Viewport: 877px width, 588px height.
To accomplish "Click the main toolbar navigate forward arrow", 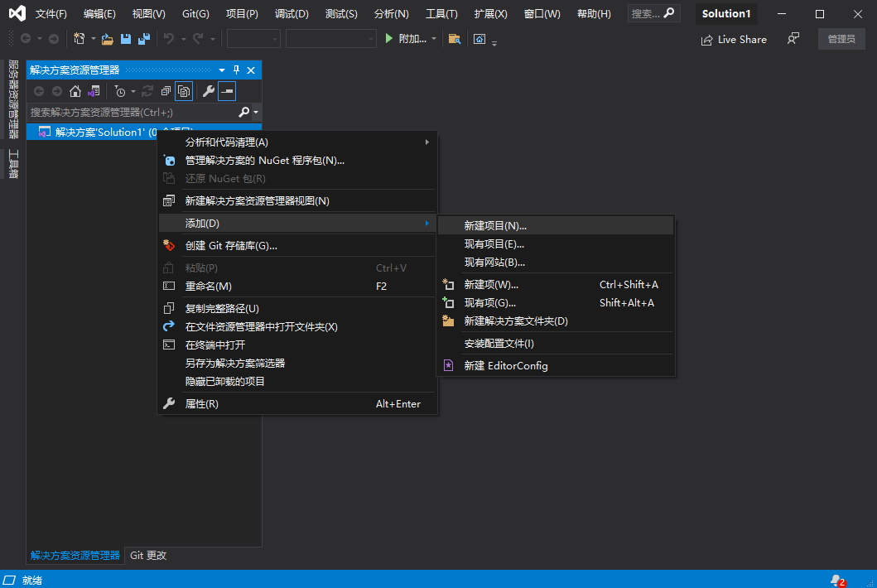I will tap(54, 39).
